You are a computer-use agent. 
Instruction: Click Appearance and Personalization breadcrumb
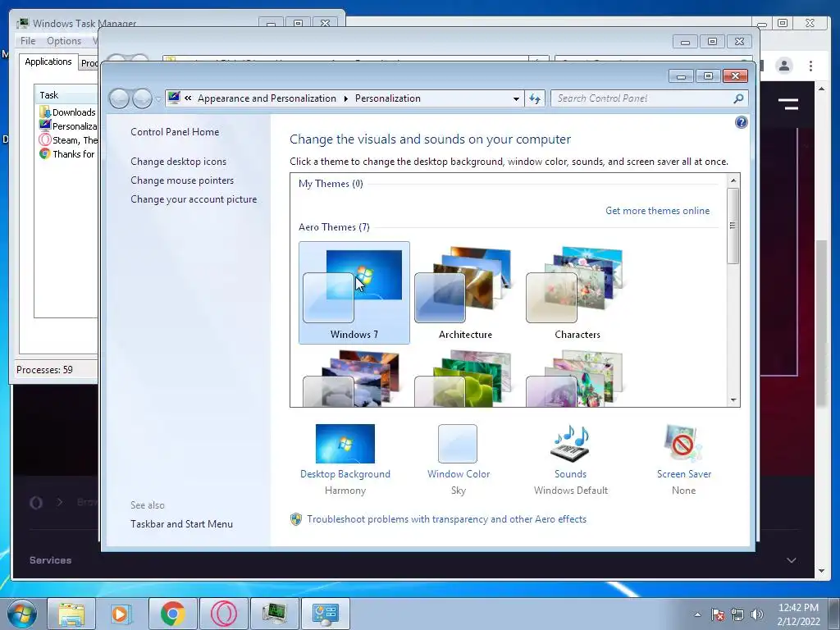[267, 98]
